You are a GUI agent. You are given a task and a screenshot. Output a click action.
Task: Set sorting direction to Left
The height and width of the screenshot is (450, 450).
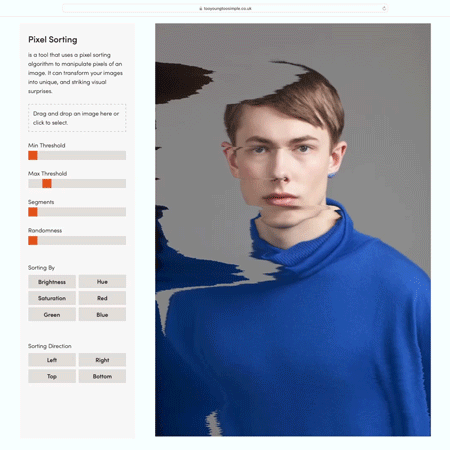point(52,360)
